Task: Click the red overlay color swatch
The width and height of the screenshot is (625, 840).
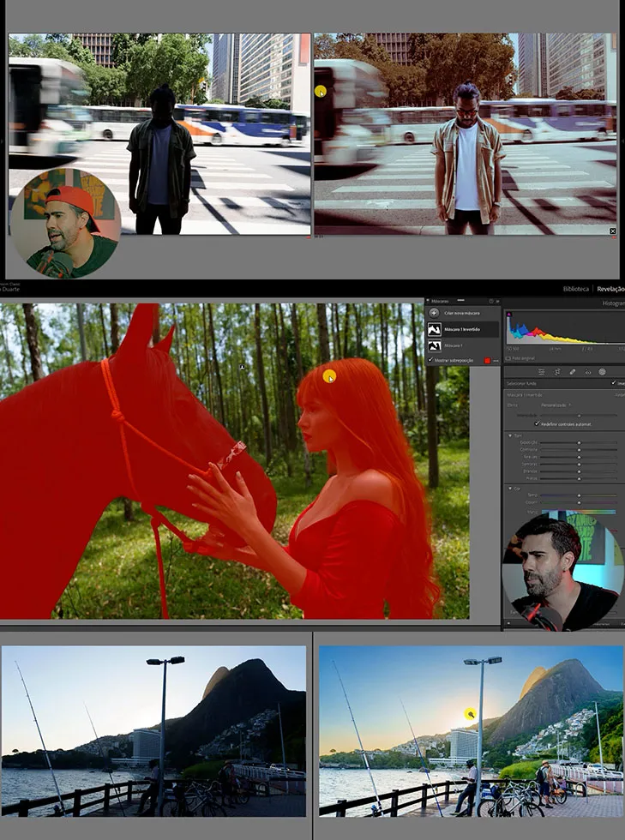Action: pyautogui.click(x=486, y=361)
